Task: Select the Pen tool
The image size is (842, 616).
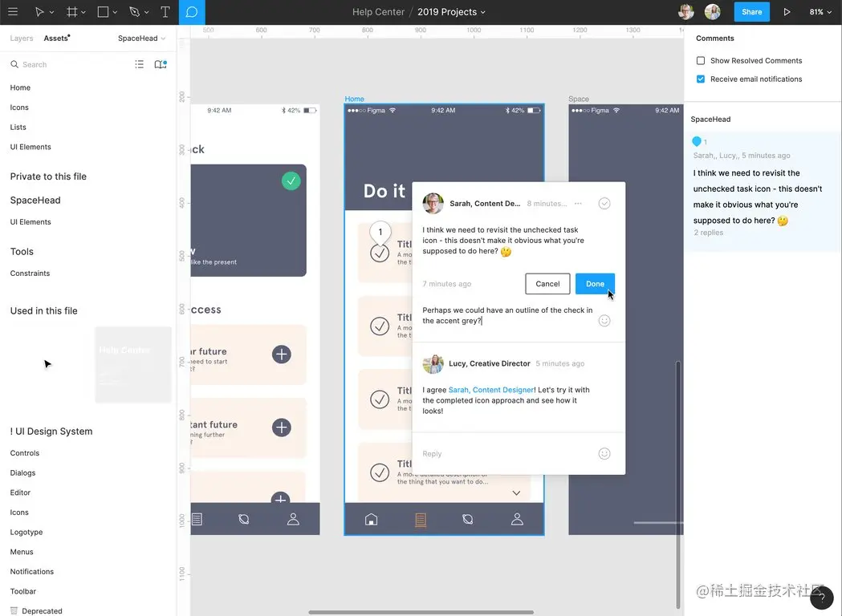Action: point(134,12)
